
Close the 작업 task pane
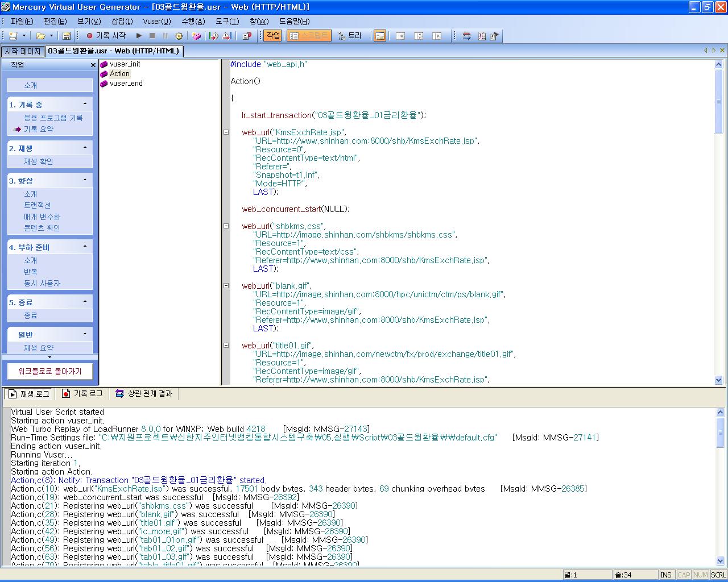93,65
